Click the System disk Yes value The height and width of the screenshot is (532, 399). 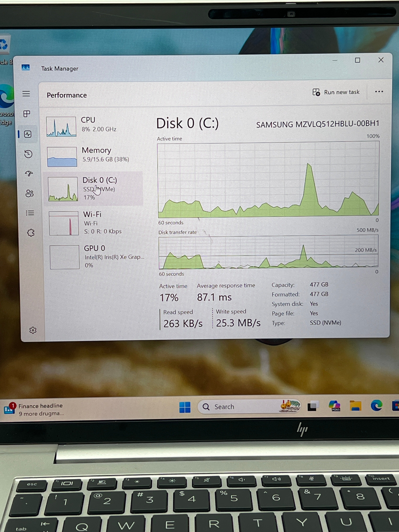coord(314,303)
